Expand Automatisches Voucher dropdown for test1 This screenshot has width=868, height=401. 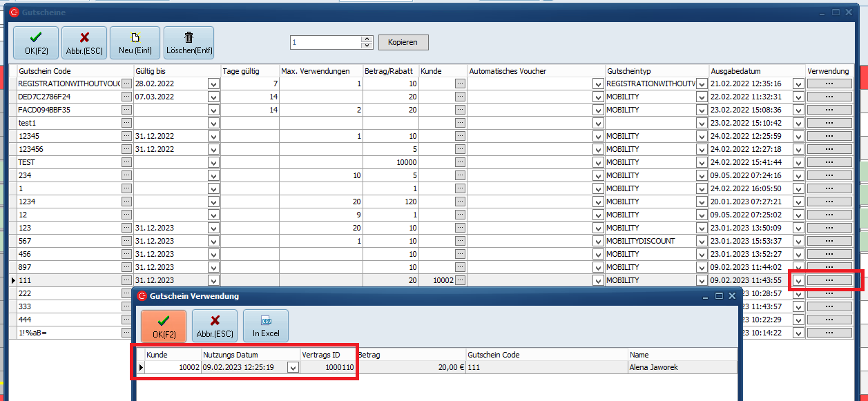(x=598, y=123)
